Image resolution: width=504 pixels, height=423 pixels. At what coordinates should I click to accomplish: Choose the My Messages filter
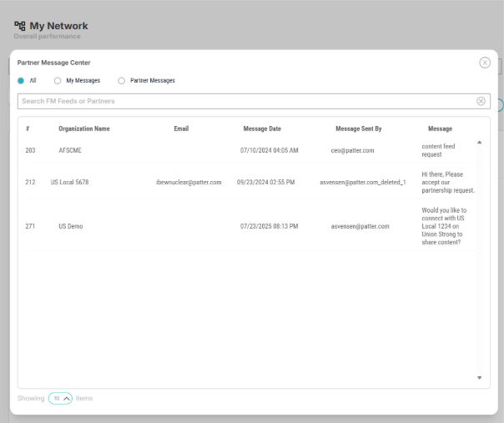click(58, 81)
